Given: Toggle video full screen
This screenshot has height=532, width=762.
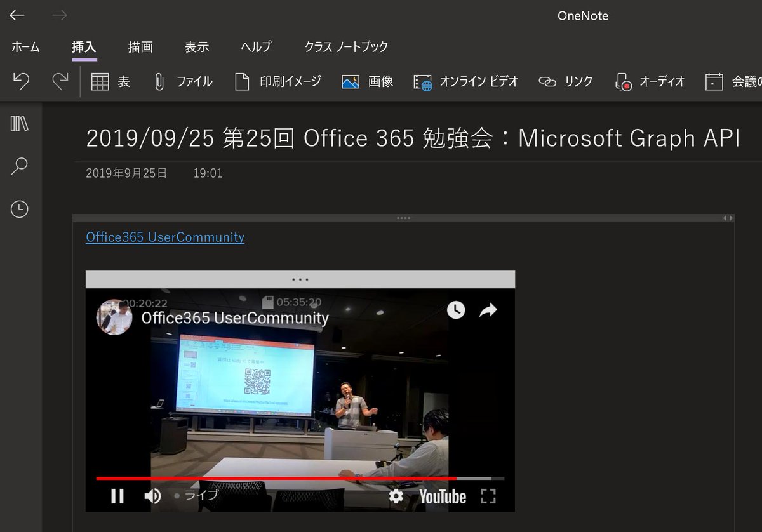Looking at the screenshot, I should 488,496.
